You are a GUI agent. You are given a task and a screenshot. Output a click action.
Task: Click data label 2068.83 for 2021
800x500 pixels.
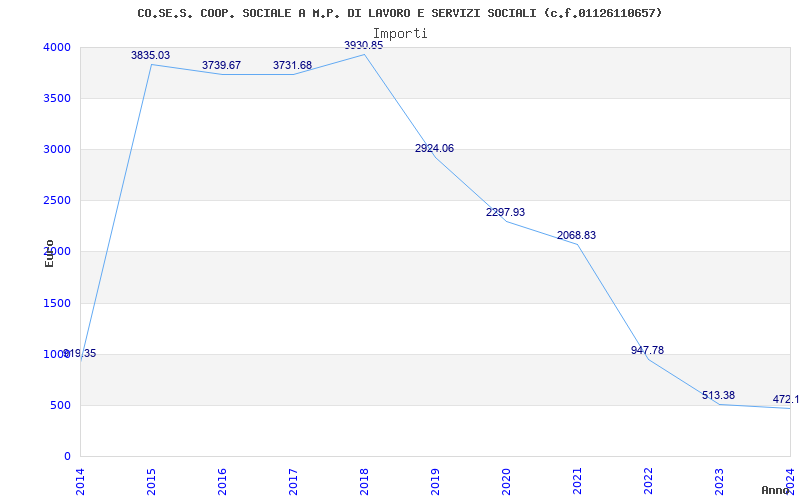577,235
